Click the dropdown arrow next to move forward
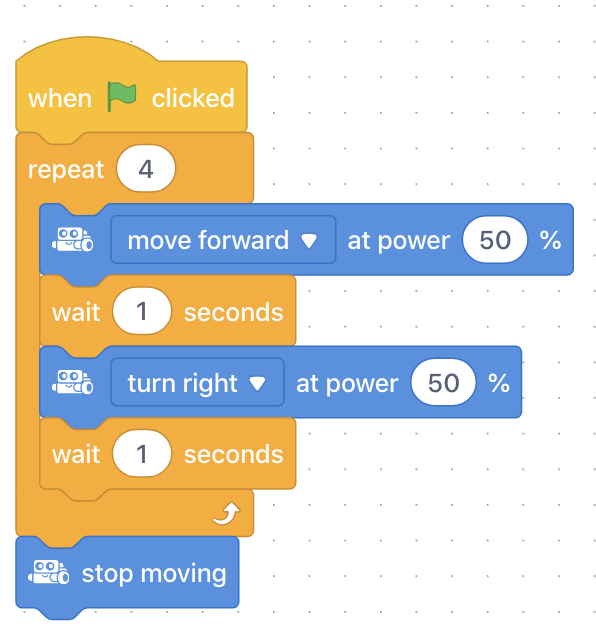This screenshot has height=642, width=596. (x=309, y=241)
